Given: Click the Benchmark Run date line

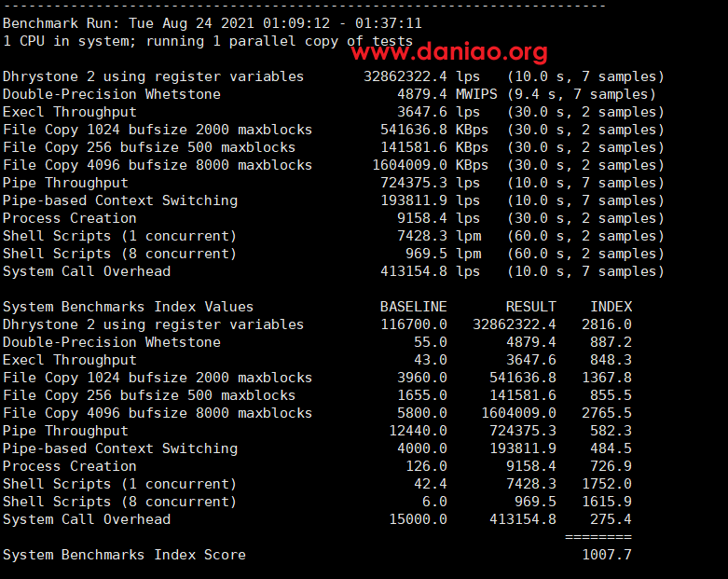Looking at the screenshot, I should pyautogui.click(x=212, y=23).
